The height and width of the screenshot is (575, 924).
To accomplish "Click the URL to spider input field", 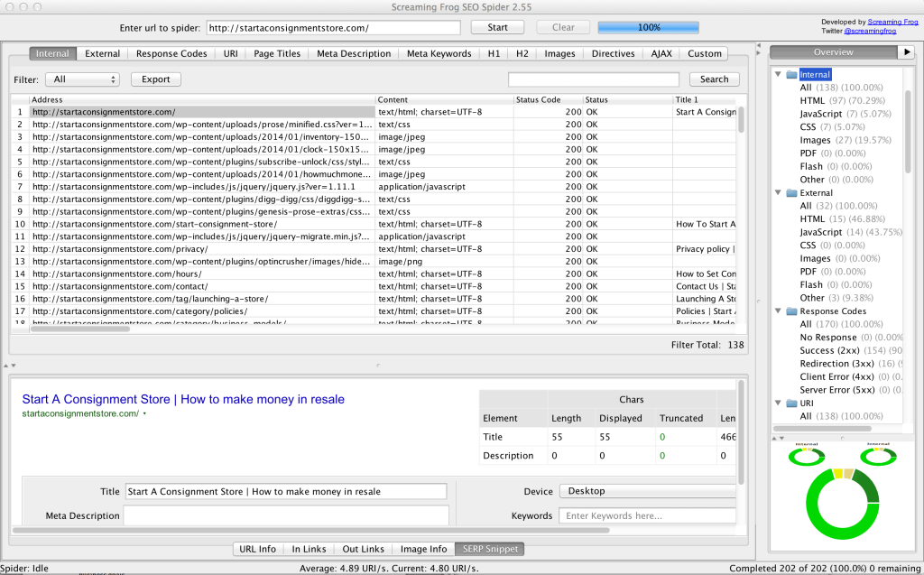I will tap(334, 28).
